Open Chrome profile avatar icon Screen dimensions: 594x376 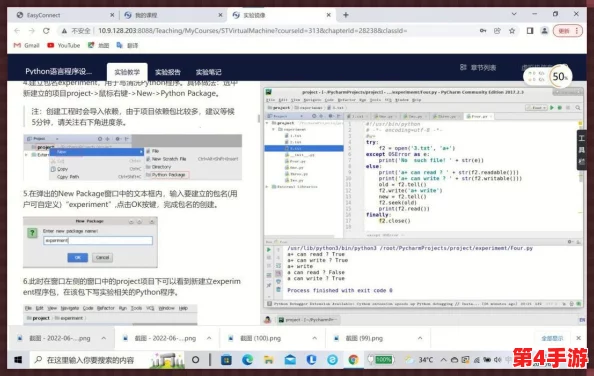coord(544,31)
